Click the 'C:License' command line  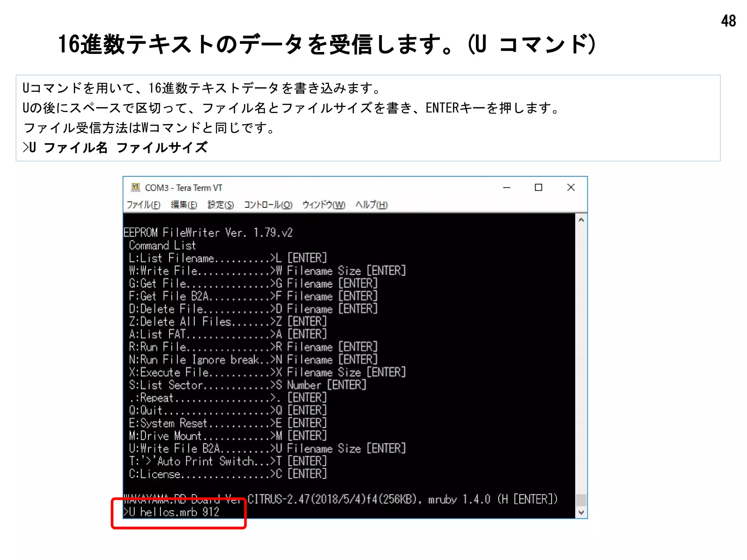pyautogui.click(x=228, y=474)
